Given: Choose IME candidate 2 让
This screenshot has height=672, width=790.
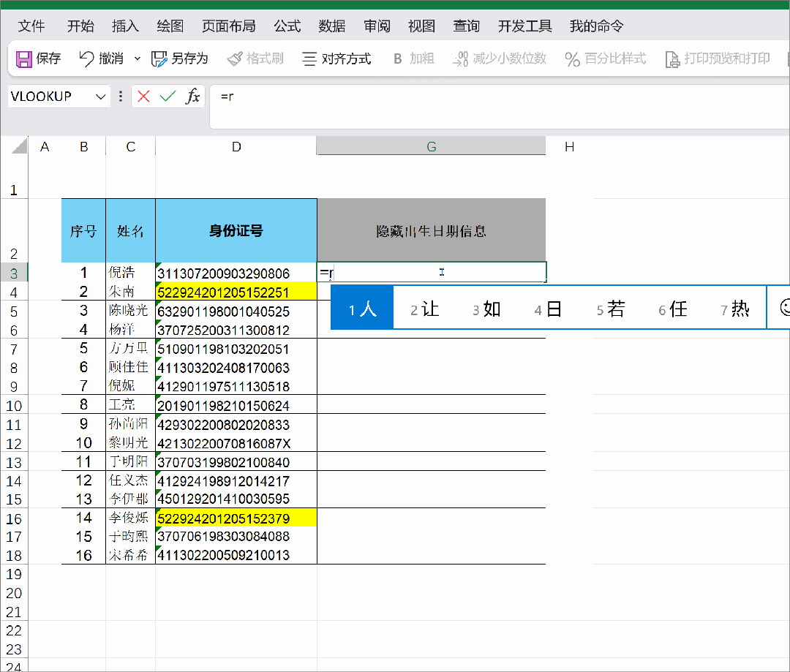Looking at the screenshot, I should tap(425, 309).
